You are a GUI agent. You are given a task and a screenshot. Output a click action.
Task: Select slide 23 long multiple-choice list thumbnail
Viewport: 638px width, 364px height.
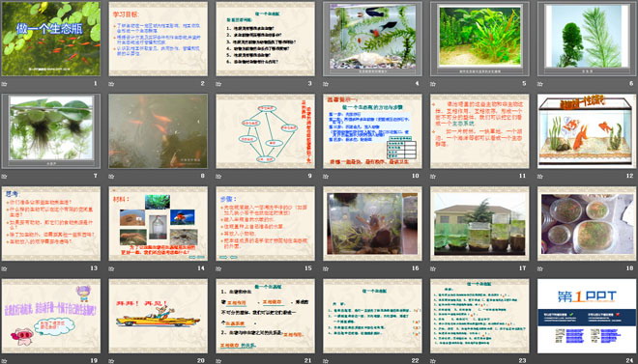coord(479,316)
